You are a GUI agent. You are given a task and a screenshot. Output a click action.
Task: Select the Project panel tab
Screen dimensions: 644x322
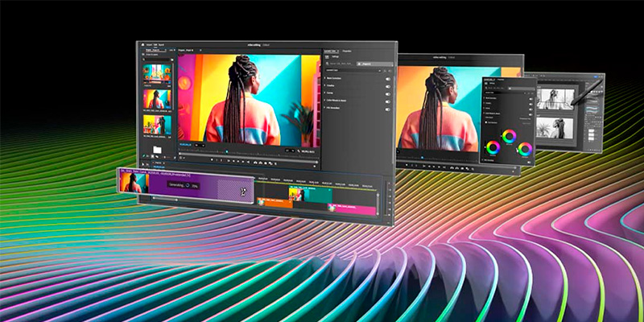pyautogui.click(x=155, y=50)
